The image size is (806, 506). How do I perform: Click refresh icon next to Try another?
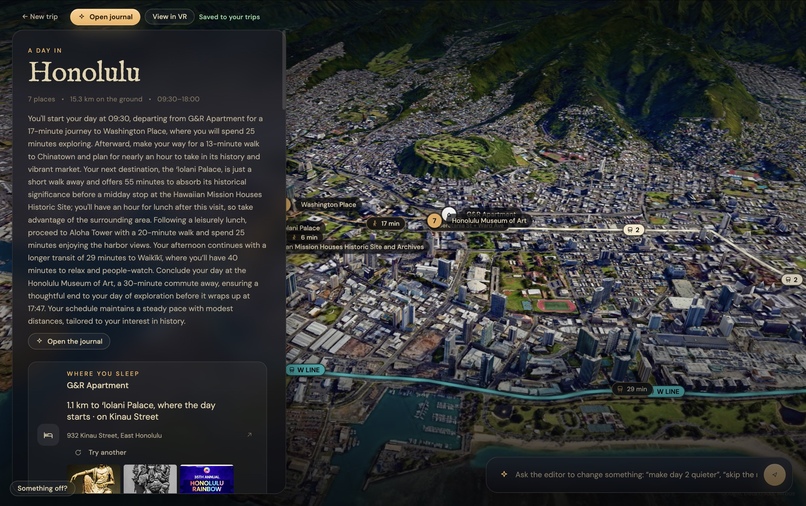coord(78,453)
